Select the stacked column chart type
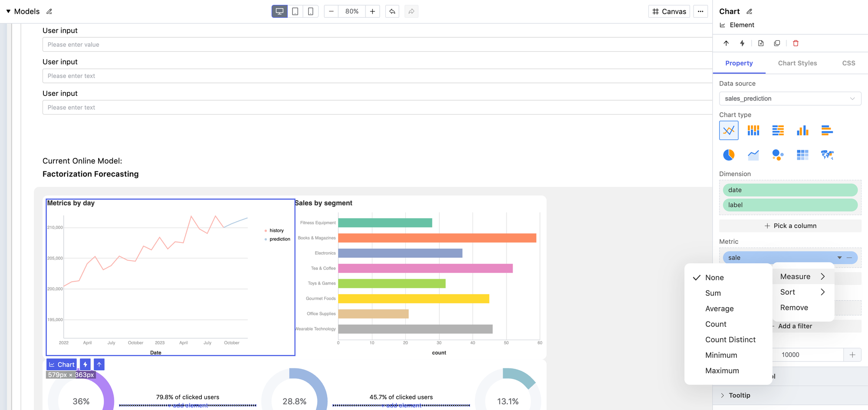 [753, 130]
